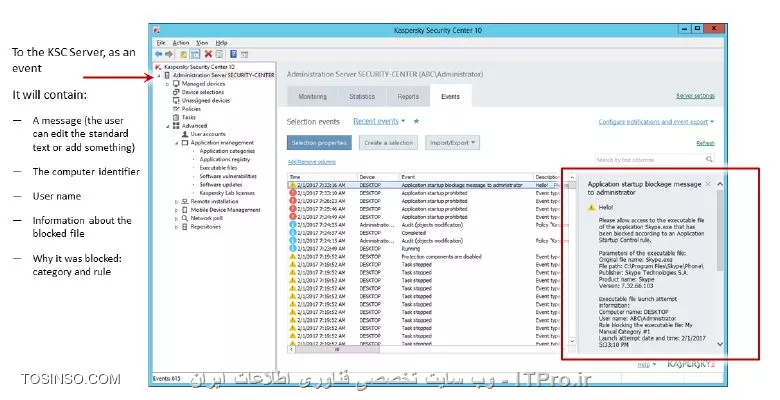This screenshot has height=400, width=780.
Task: Open Configure notifications and event export dropdown
Action: [656, 122]
